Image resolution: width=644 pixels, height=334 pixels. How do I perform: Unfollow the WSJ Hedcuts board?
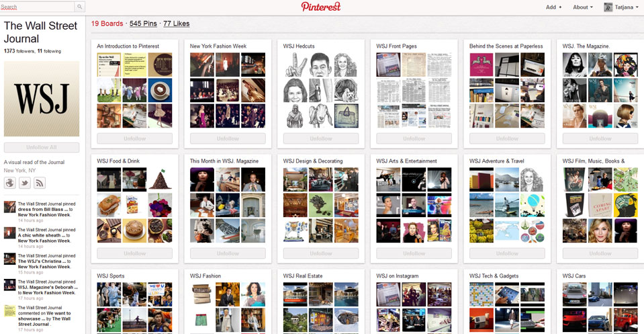click(x=321, y=138)
